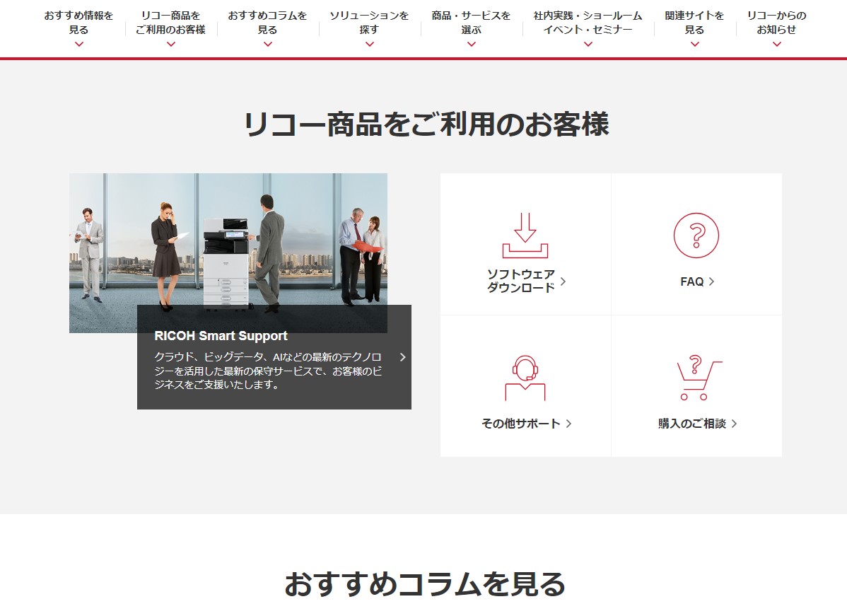Open the 社内実践・ショールーム イベント・セミナー menu
Screen dimensions: 847x616
pyautogui.click(x=588, y=23)
